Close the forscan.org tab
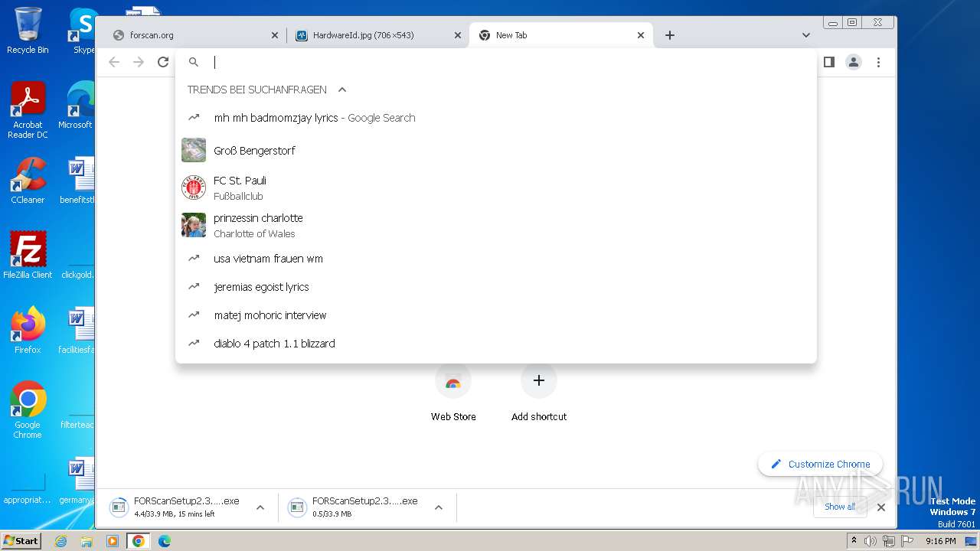The width and height of the screenshot is (980, 551). point(275,35)
